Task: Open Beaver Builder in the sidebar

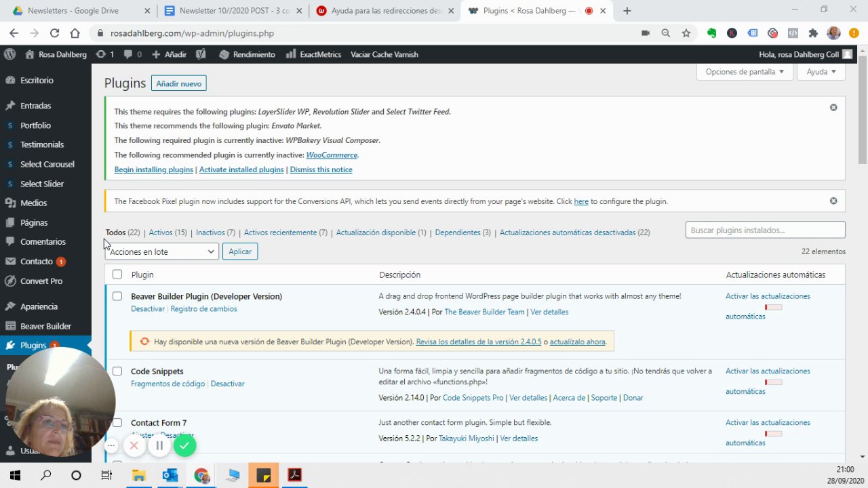Action: pyautogui.click(x=45, y=326)
